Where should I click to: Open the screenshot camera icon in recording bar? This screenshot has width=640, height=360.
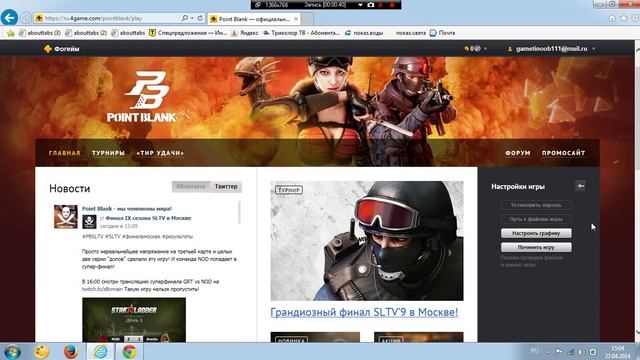(x=370, y=5)
